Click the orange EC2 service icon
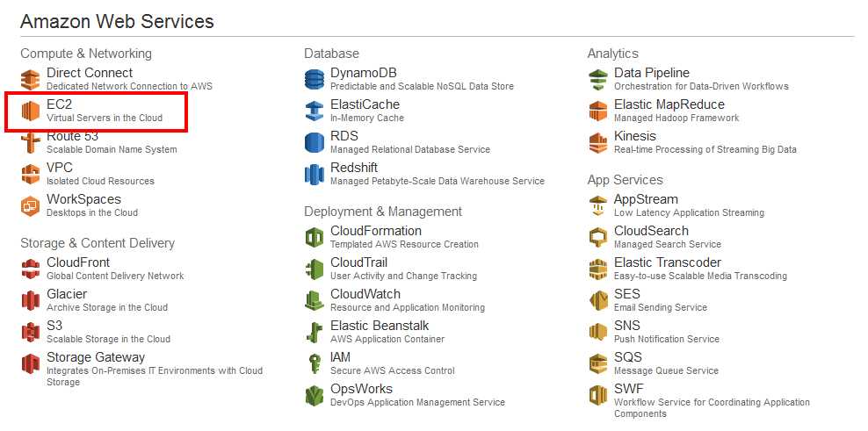 click(31, 111)
